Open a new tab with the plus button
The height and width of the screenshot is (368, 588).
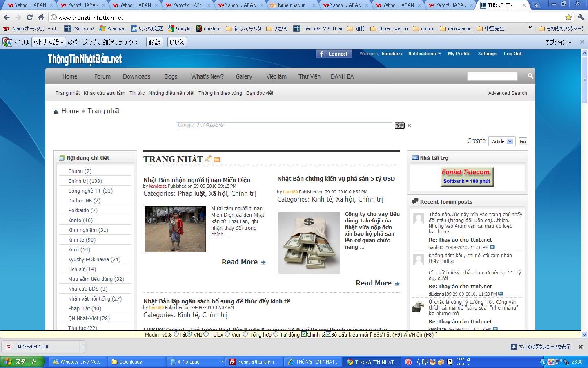coord(536,5)
